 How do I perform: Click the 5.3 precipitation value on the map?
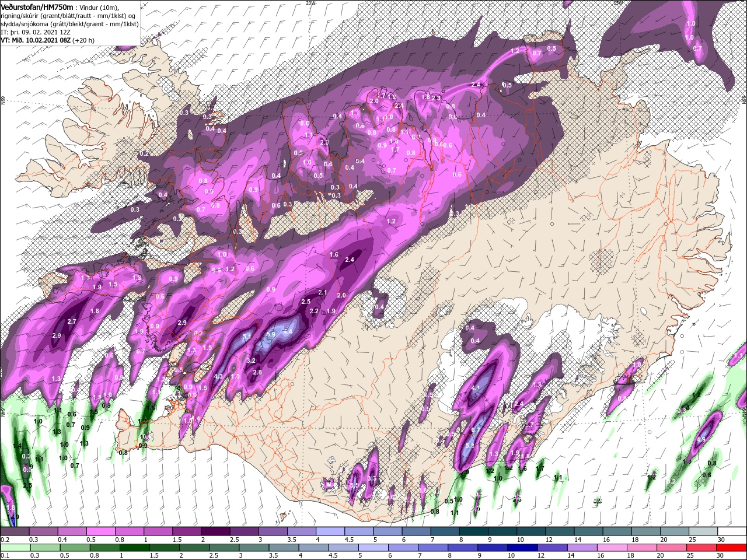470,446
